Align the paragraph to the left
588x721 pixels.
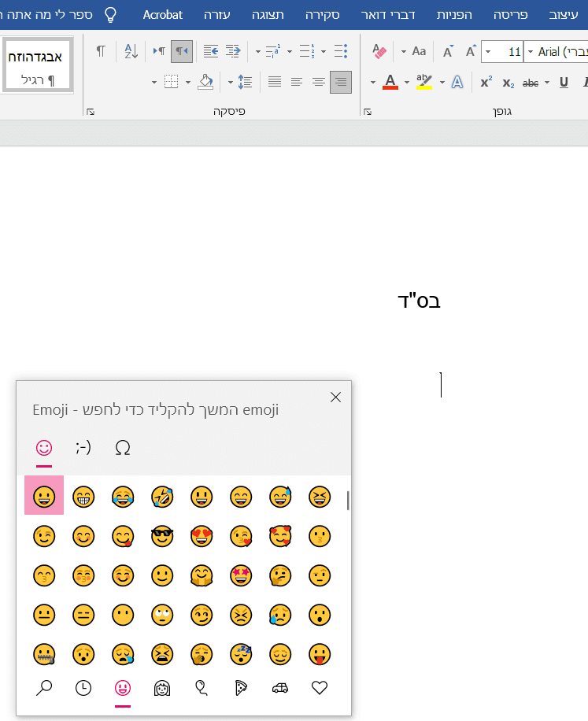pos(297,83)
